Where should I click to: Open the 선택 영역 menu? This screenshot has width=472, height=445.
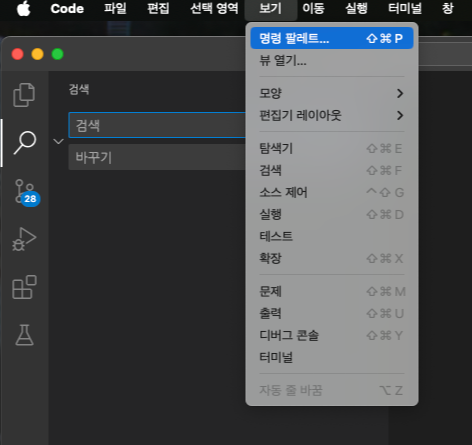click(214, 8)
